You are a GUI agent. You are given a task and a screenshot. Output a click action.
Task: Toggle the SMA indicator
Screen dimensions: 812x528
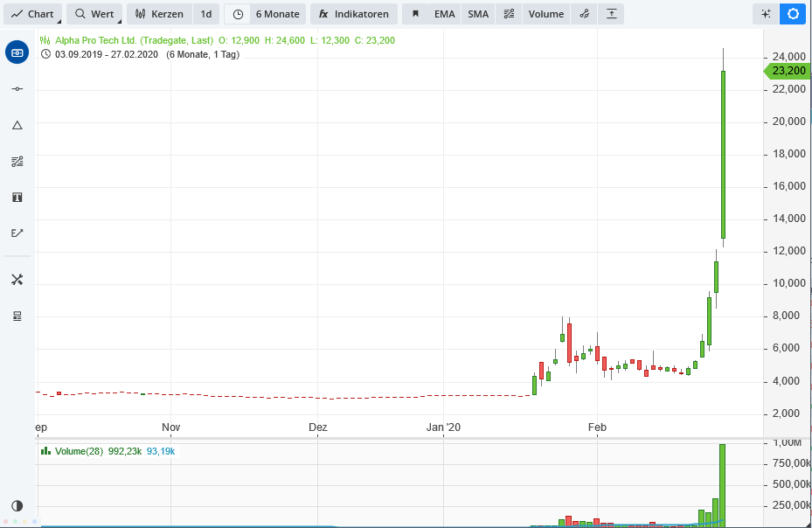pyautogui.click(x=477, y=14)
